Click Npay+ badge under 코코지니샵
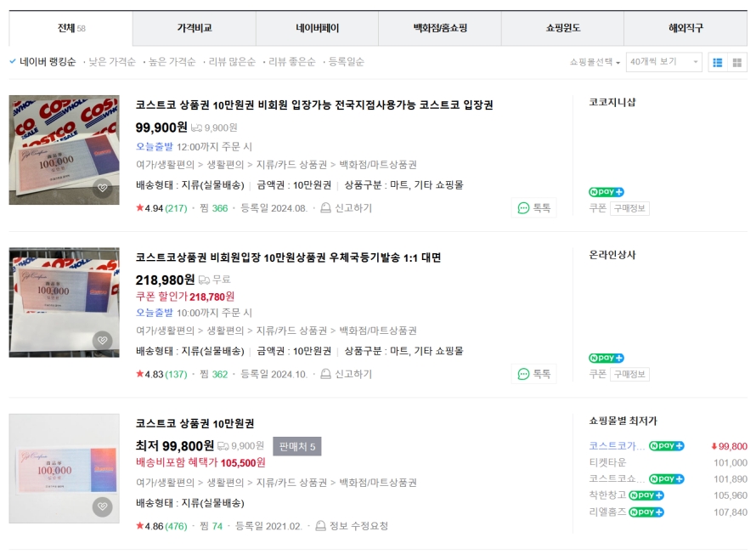 pos(606,192)
